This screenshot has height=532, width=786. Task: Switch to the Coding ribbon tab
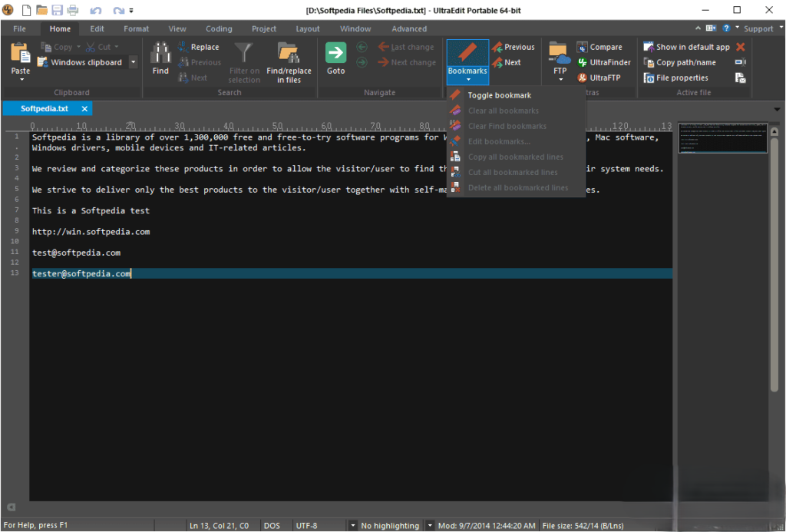point(219,29)
